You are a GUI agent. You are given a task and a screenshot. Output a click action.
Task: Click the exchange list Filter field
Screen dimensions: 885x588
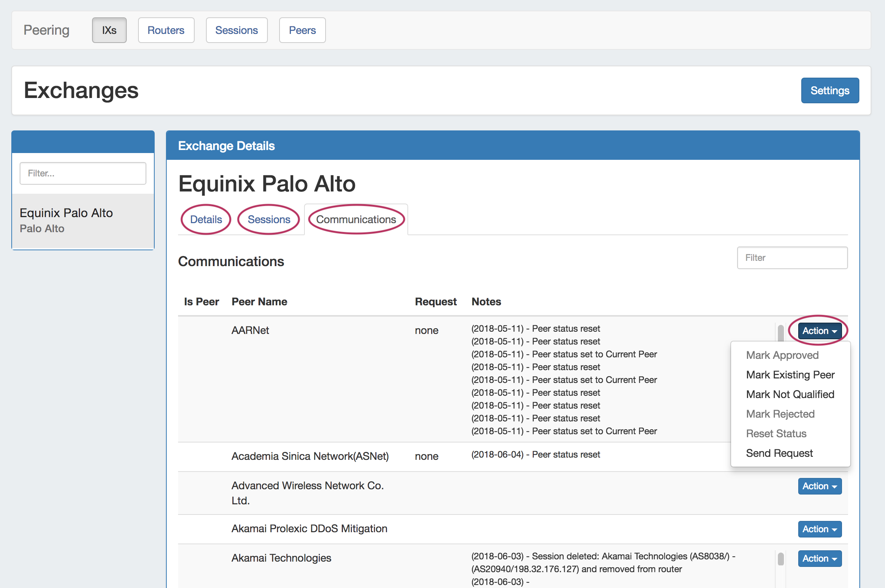pyautogui.click(x=83, y=173)
